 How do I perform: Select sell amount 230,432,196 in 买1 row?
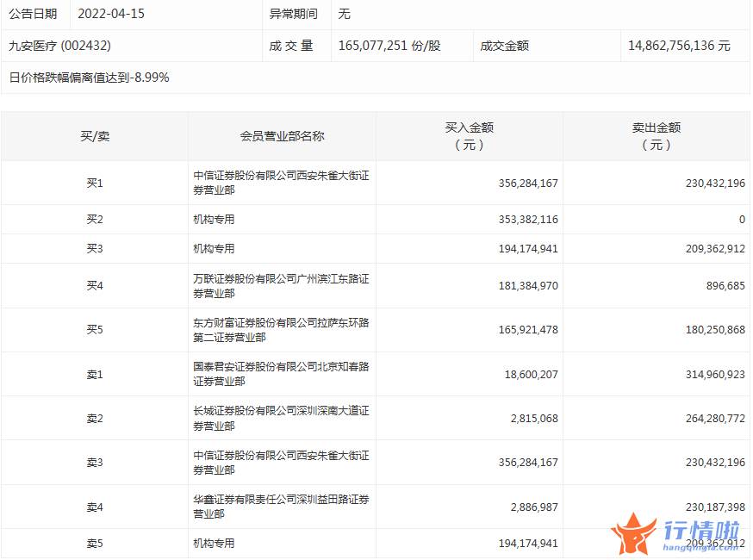[715, 183]
